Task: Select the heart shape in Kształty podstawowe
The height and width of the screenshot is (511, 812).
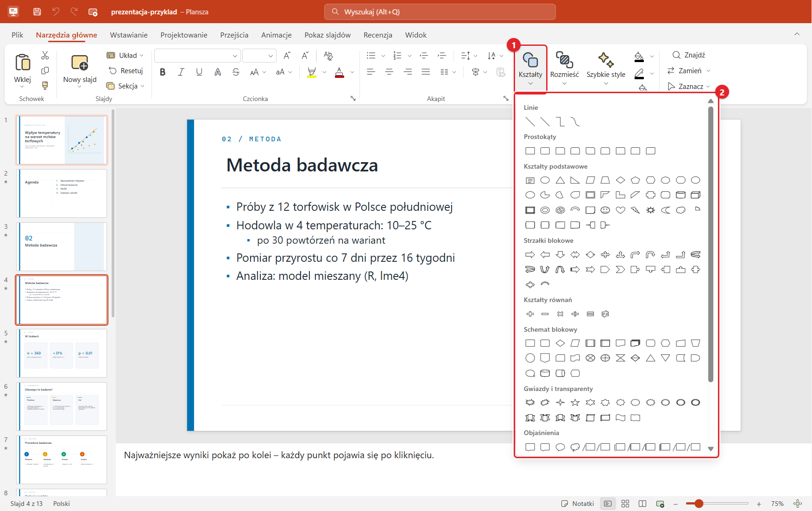Action: pos(620,210)
